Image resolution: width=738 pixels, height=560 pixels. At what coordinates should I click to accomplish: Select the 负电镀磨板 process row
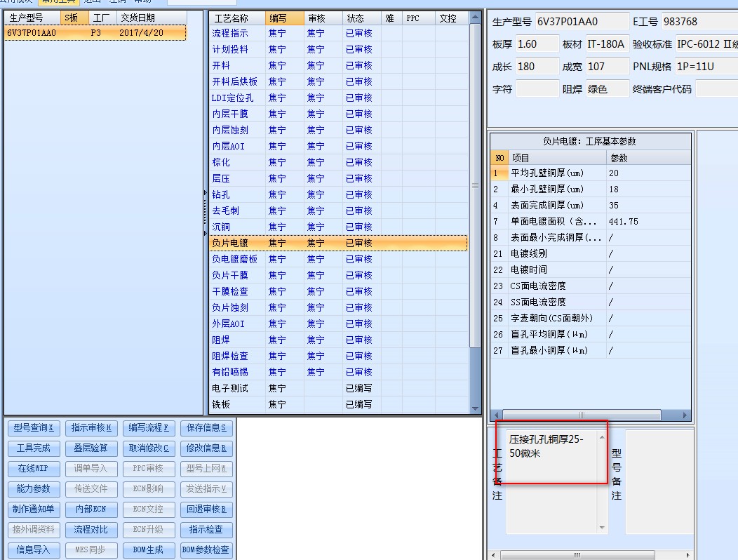[339, 259]
